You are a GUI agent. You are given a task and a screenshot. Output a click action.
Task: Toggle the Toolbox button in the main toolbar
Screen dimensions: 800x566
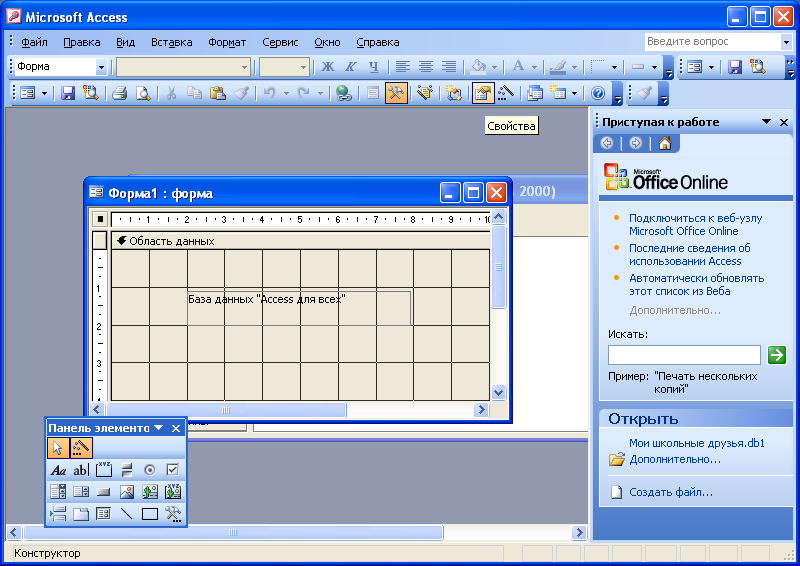click(x=396, y=93)
